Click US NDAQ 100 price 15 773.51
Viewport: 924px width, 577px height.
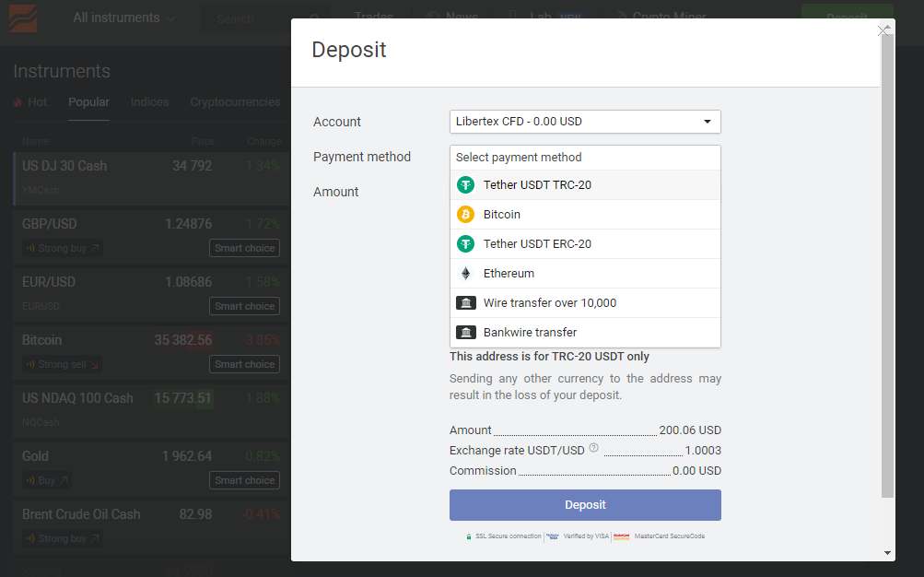click(x=183, y=398)
